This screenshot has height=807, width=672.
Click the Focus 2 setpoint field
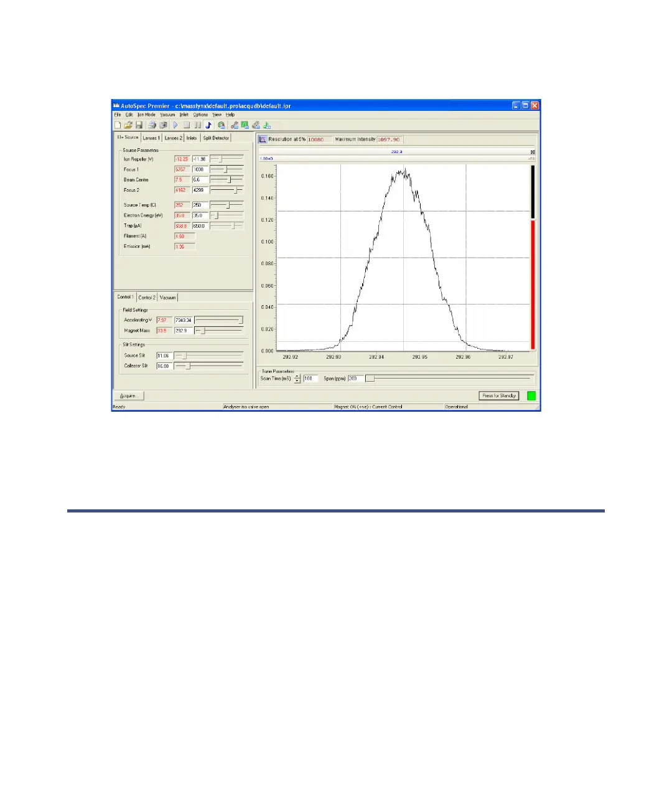tap(200, 190)
